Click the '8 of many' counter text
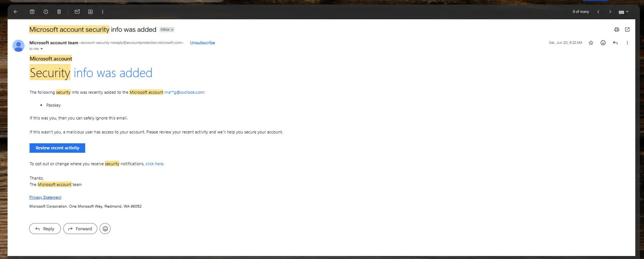 581,12
